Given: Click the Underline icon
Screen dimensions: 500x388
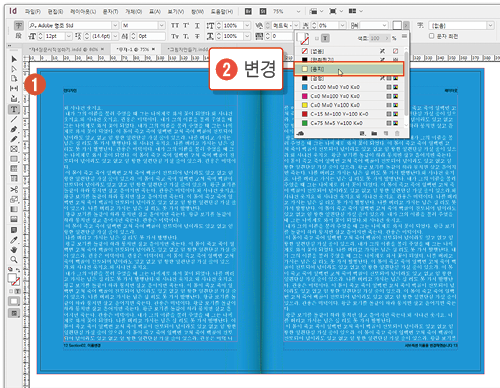Looking at the screenshot, I should tap(197, 25).
